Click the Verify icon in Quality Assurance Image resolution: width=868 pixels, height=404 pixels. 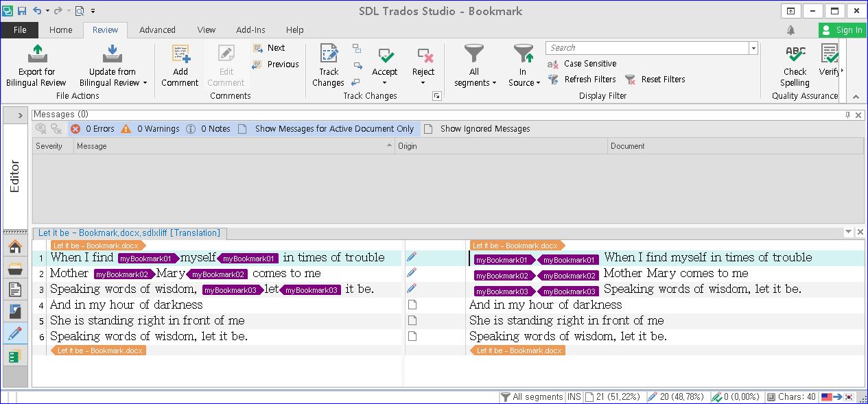click(830, 54)
